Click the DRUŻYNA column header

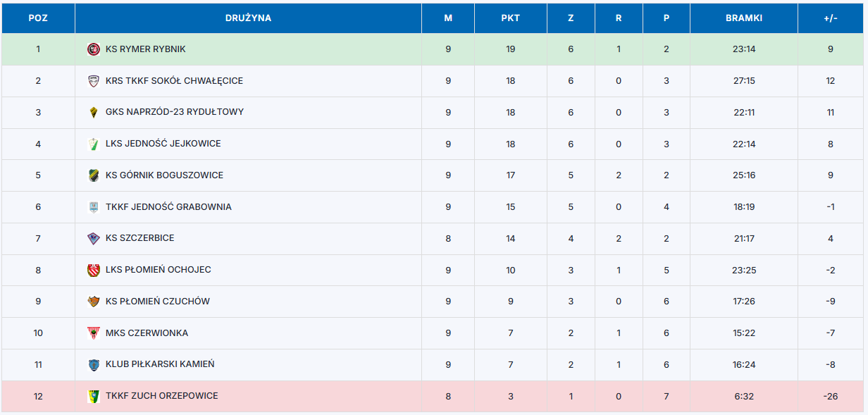pos(248,18)
